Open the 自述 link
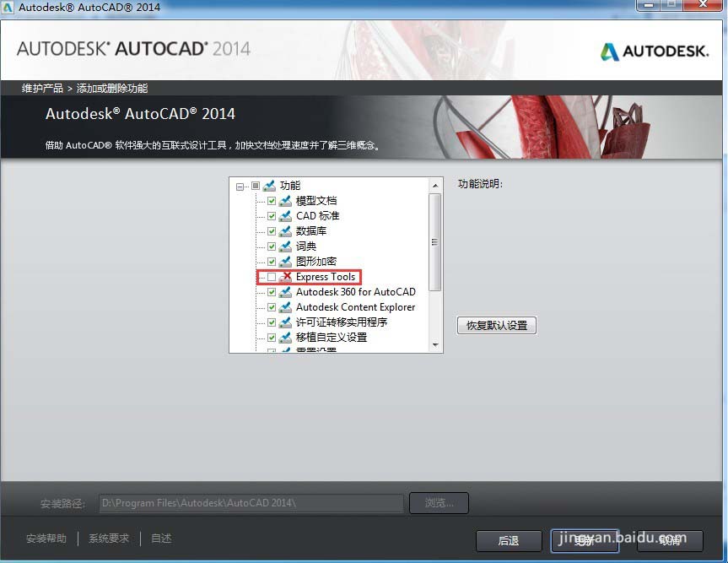 point(161,539)
